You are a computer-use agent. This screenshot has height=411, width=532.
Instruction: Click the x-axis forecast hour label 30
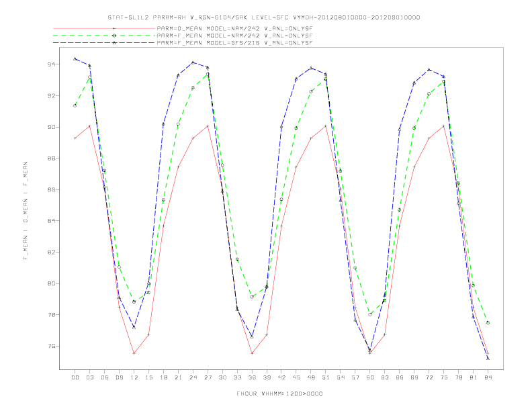click(x=222, y=377)
